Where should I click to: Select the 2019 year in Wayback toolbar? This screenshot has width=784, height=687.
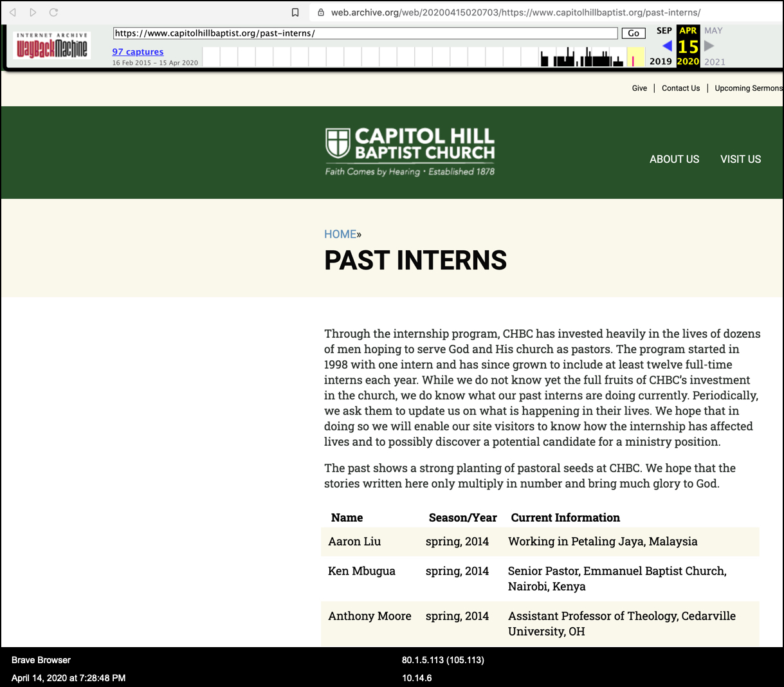tap(661, 62)
